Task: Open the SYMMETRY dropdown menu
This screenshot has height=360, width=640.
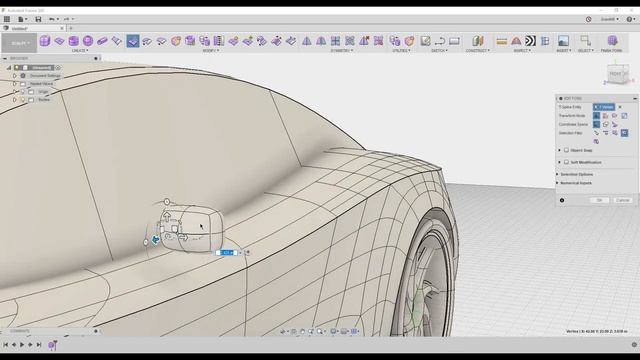Action: [x=342, y=51]
